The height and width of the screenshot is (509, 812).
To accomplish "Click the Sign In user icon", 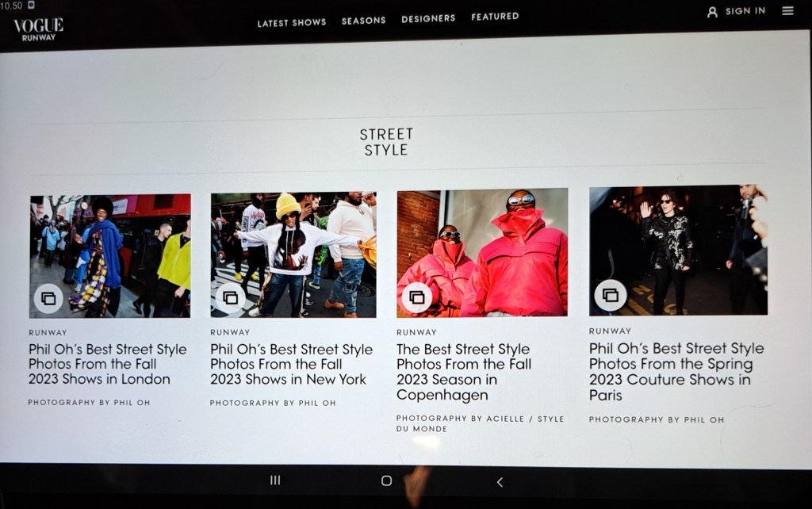I will coord(713,12).
